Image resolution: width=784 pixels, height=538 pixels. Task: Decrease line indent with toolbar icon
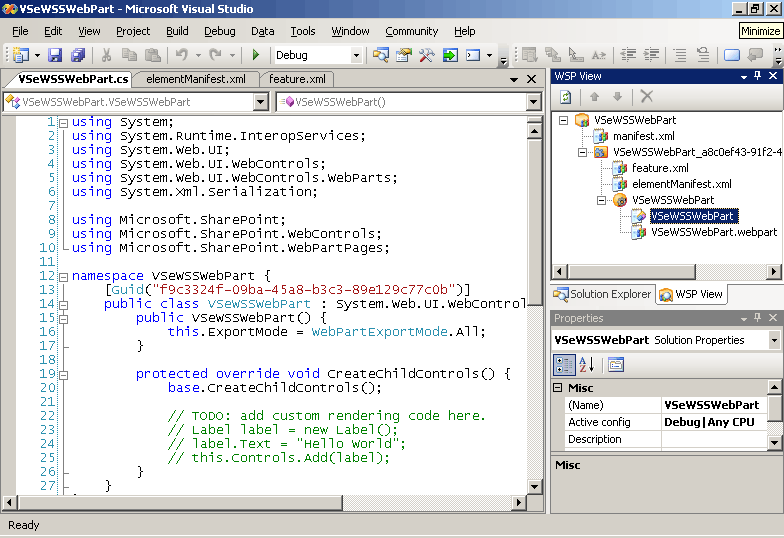pos(628,55)
